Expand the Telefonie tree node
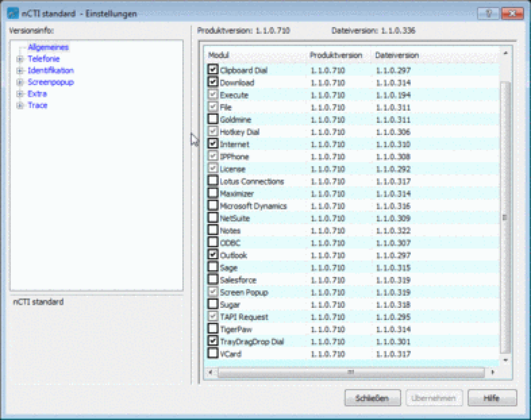Image resolution: width=531 pixels, height=420 pixels. [x=20, y=59]
